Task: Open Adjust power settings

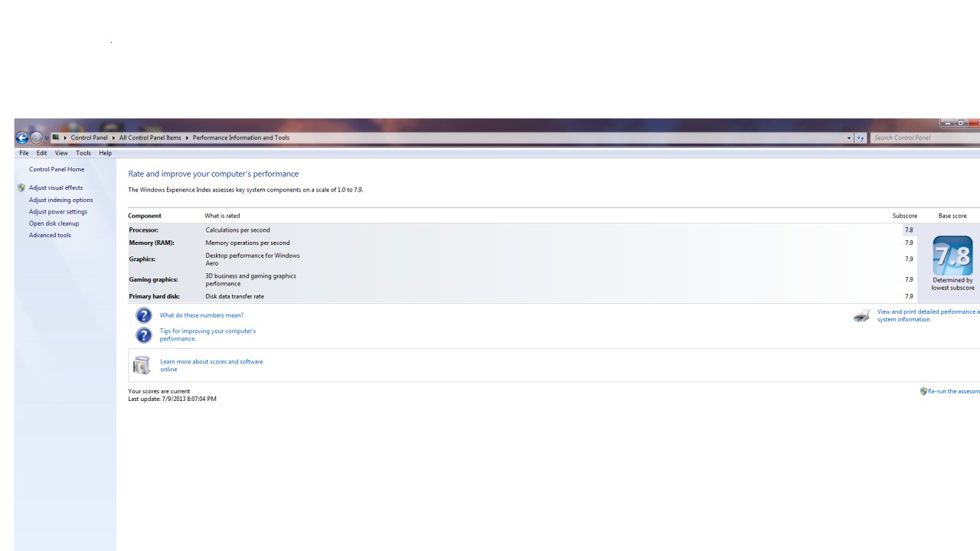Action: (58, 211)
